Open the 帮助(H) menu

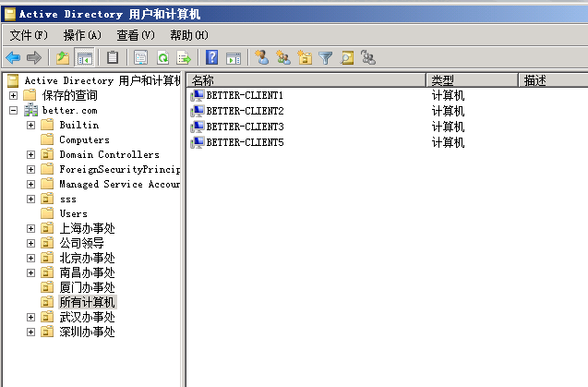189,35
